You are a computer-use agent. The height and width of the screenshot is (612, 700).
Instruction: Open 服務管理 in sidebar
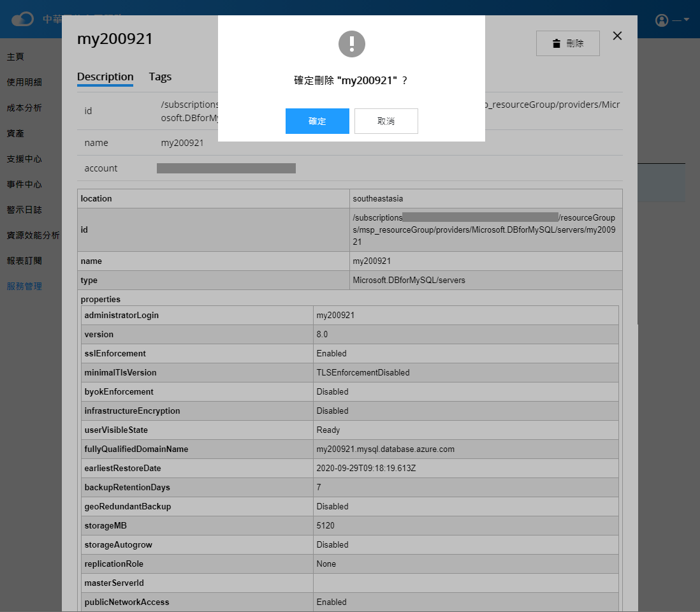click(x=24, y=286)
